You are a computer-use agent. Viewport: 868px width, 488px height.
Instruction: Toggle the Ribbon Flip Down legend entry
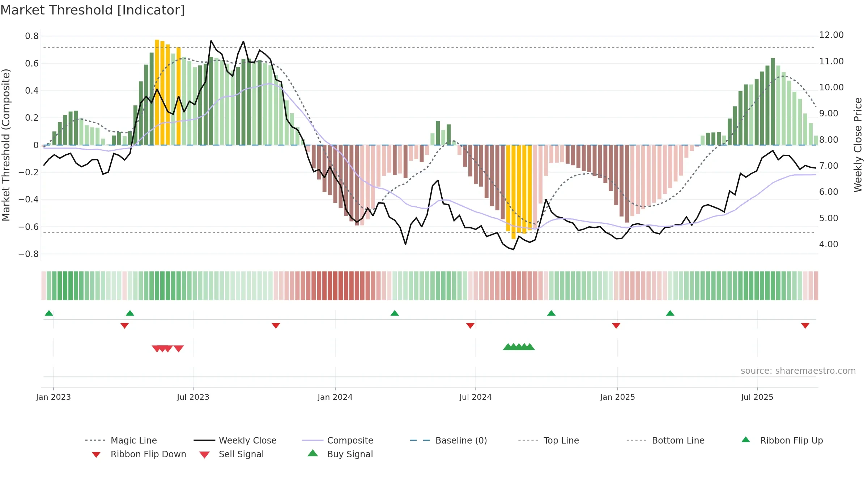139,454
